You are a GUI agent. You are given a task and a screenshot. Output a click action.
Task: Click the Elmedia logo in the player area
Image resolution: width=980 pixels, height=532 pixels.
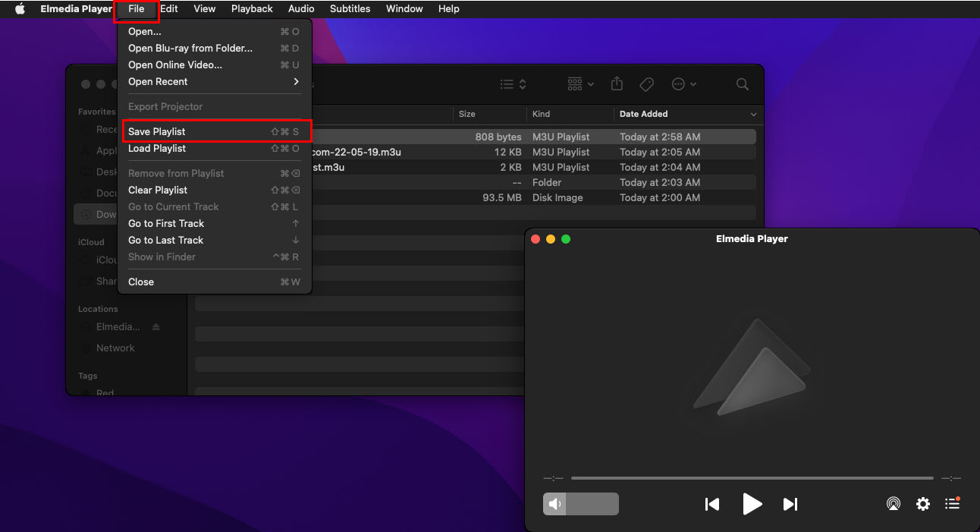pyautogui.click(x=752, y=367)
